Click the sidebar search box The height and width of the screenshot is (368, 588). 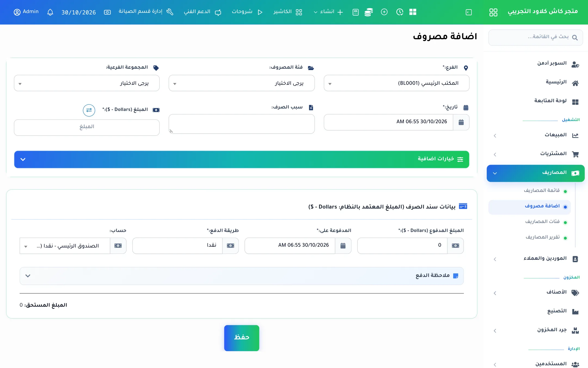coord(536,38)
